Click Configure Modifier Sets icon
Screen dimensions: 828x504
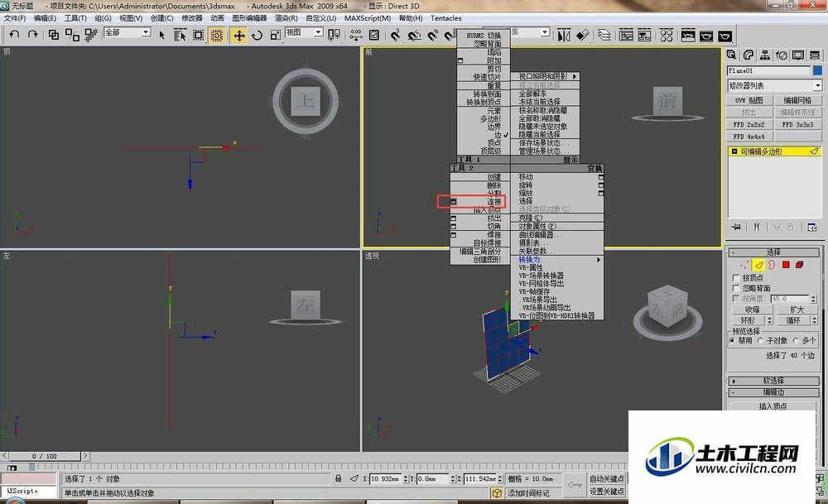point(812,227)
